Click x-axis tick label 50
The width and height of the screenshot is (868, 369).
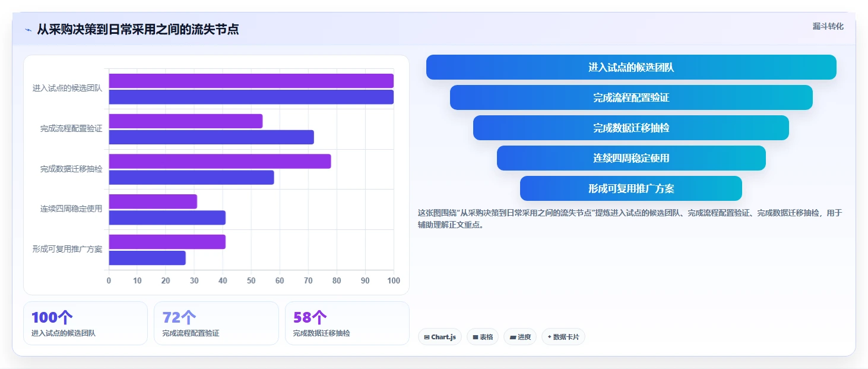(x=251, y=280)
